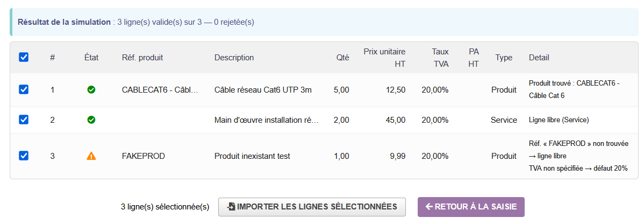
Task: Toggle select-all checkbox in table header
Action: click(24, 57)
